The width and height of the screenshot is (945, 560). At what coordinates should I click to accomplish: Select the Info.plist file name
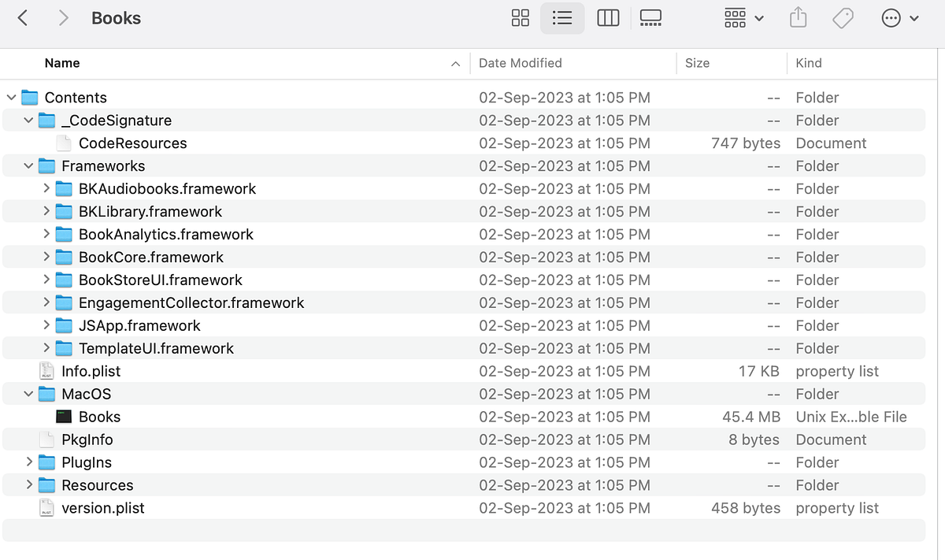(x=91, y=371)
